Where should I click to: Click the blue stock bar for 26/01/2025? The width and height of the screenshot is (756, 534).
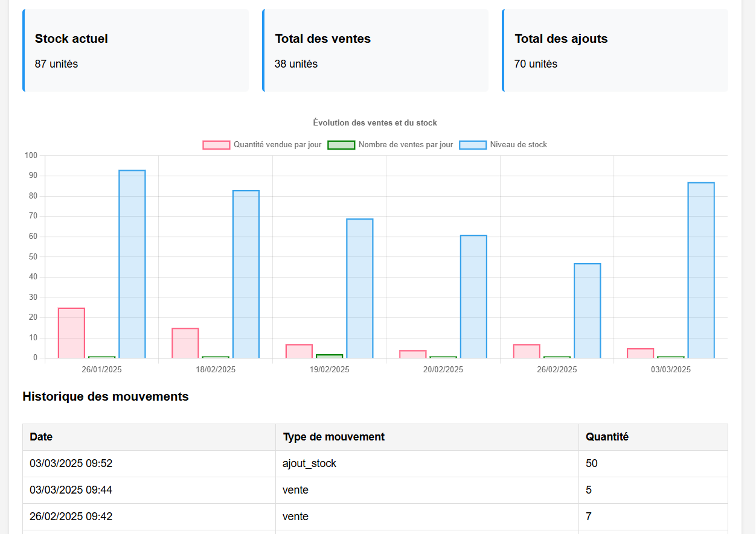coord(132,264)
